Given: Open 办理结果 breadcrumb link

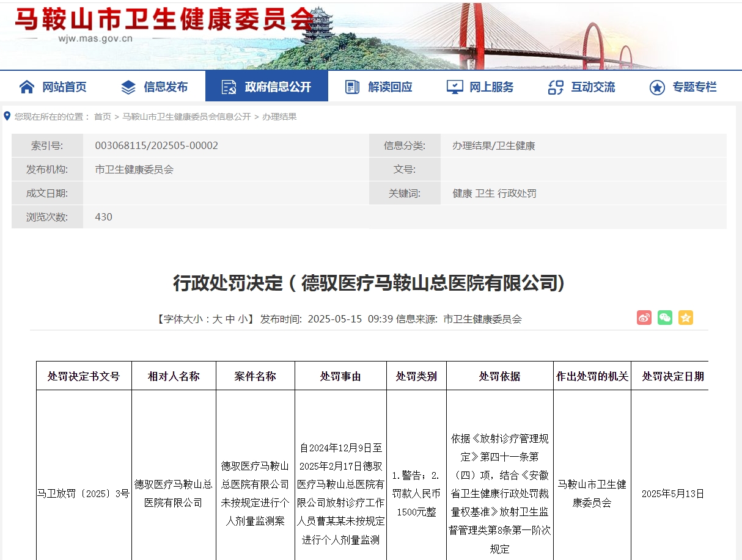Looking at the screenshot, I should [279, 117].
